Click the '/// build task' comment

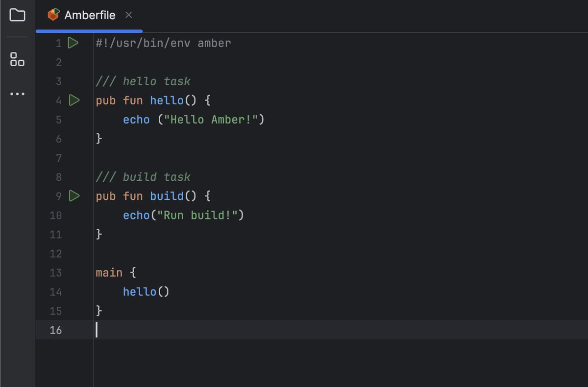[143, 177]
